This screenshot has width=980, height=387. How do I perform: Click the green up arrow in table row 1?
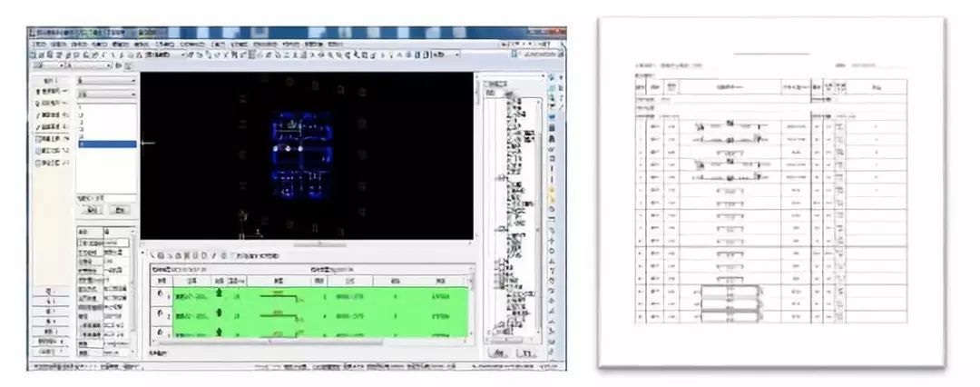219,293
